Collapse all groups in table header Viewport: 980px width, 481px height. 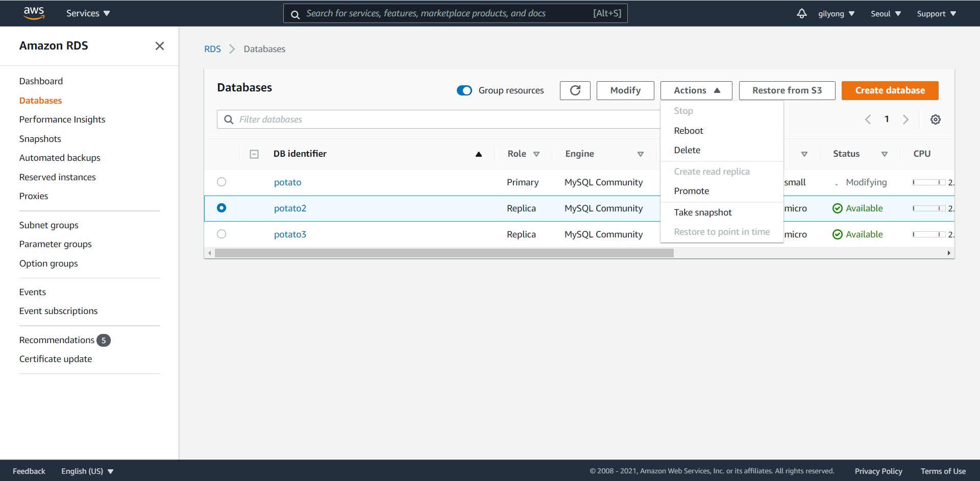(254, 154)
